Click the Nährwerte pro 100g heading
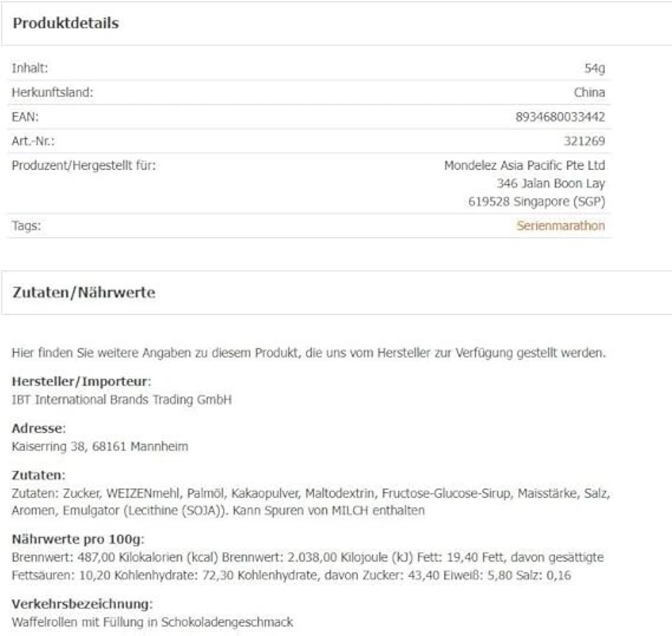672x636 pixels. click(x=78, y=539)
